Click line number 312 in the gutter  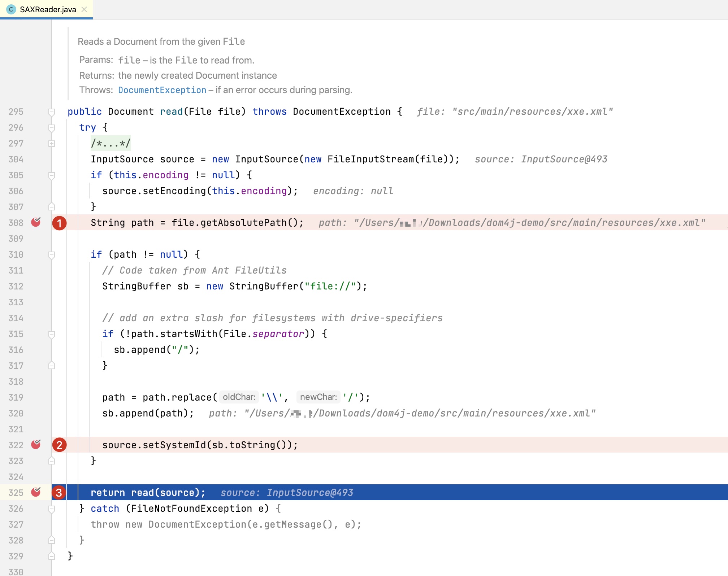pos(16,286)
